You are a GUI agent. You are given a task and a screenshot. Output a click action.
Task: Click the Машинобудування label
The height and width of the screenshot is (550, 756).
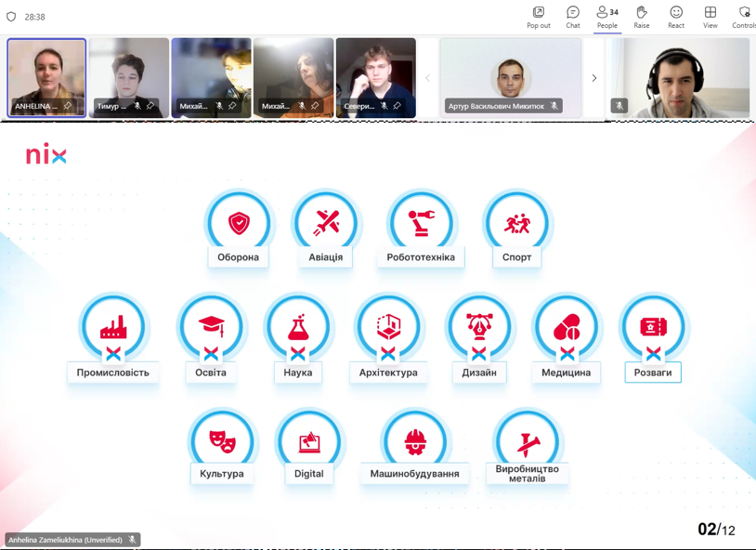[x=414, y=474]
